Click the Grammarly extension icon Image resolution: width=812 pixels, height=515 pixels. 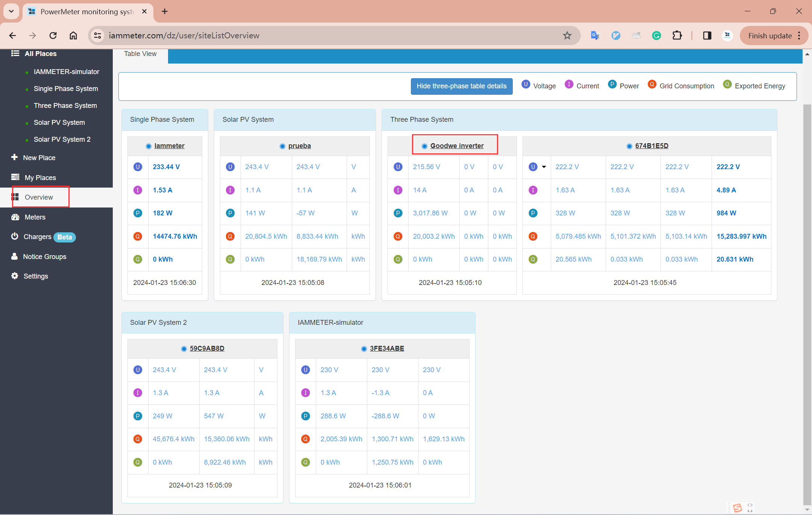pos(656,36)
